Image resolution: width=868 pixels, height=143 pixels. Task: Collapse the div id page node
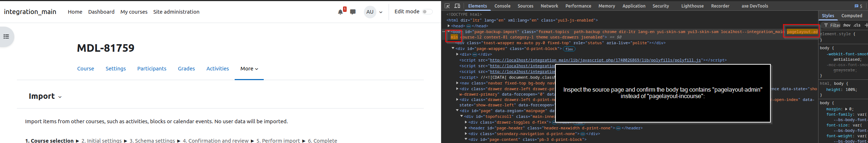click(x=457, y=111)
